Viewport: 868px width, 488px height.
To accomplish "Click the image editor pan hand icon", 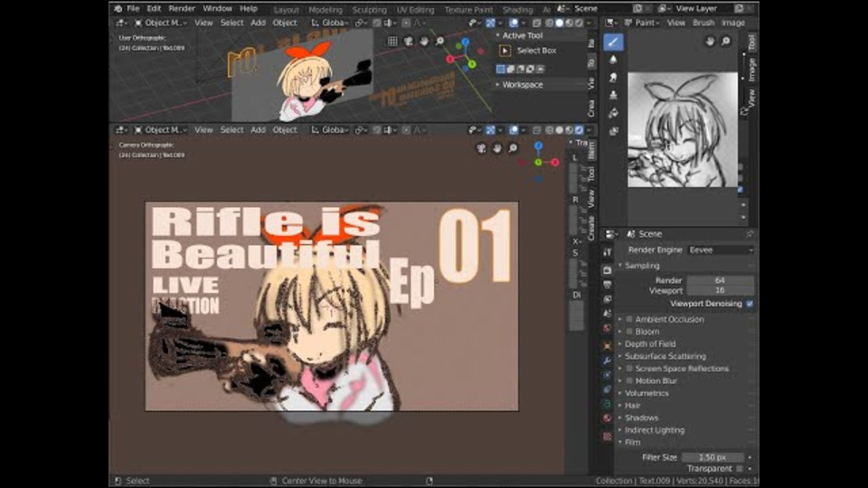I will click(710, 42).
